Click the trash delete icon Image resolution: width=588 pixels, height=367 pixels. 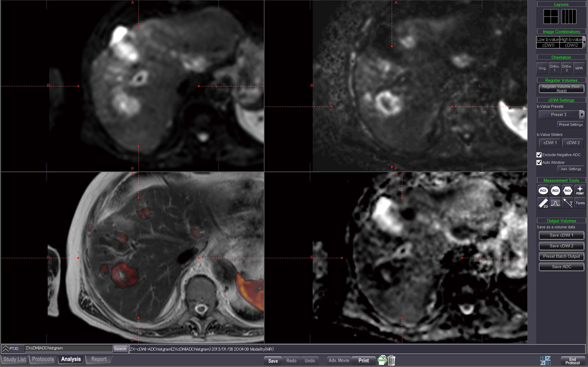point(392,360)
